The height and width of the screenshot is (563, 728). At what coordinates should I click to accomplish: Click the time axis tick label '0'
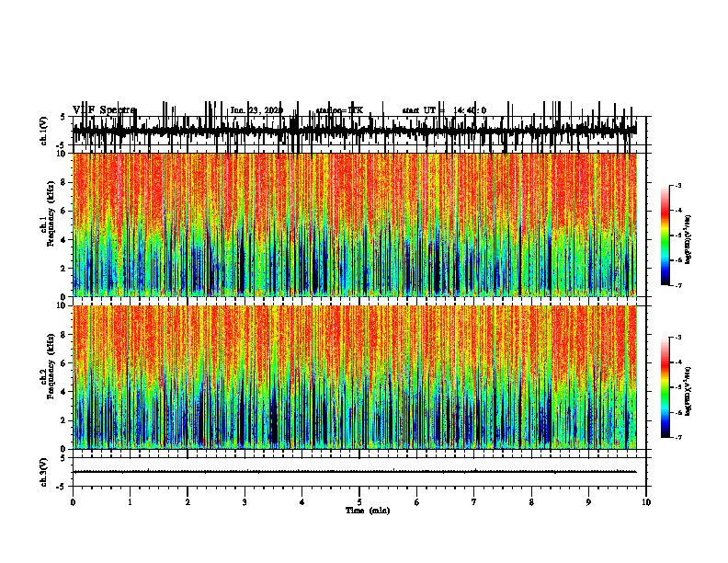pyautogui.click(x=73, y=502)
